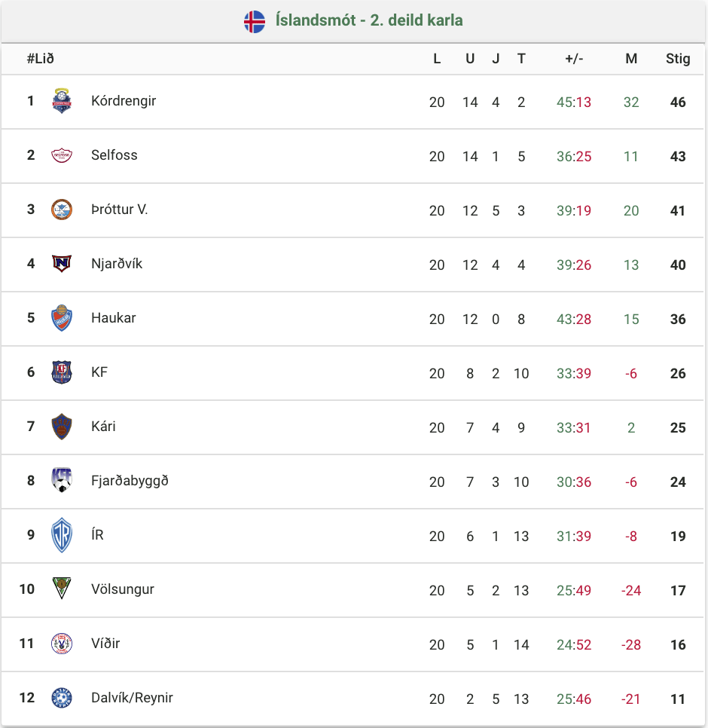The image size is (708, 728).
Task: Click the +/- column header
Action: coord(574,59)
